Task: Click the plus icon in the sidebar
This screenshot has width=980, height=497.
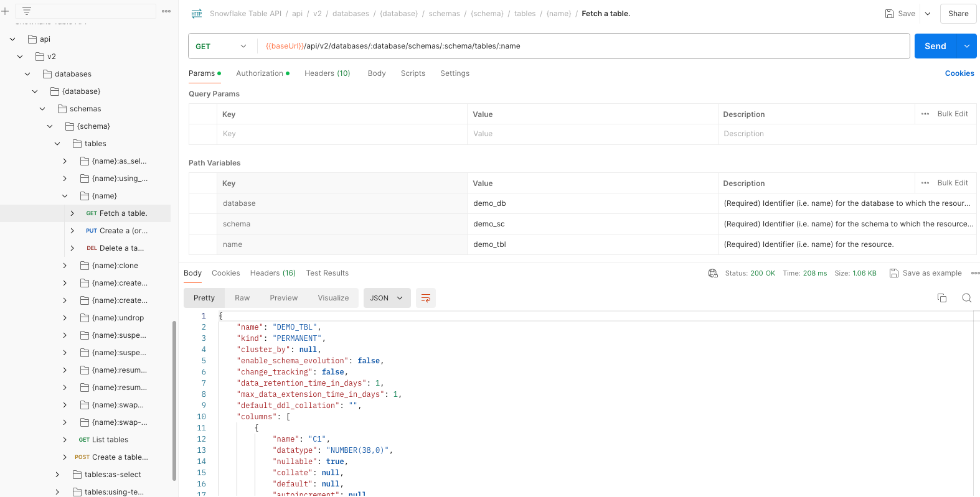Action: click(5, 11)
